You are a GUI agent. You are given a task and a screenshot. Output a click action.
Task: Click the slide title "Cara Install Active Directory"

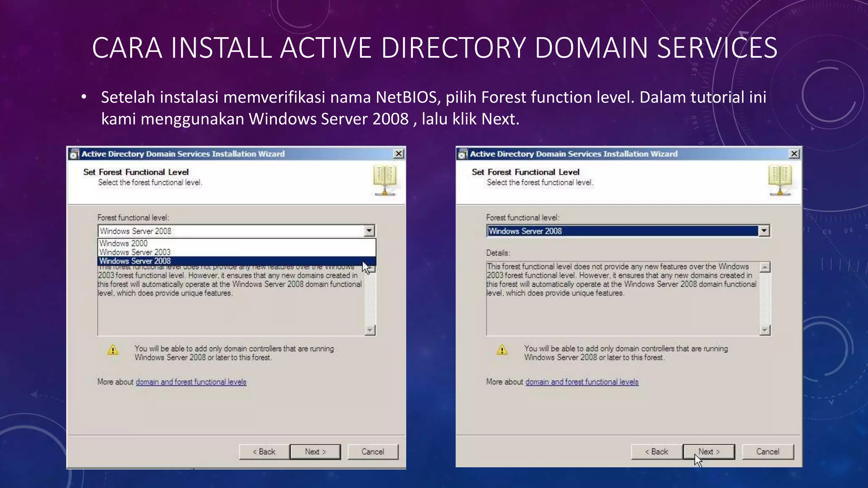click(434, 47)
